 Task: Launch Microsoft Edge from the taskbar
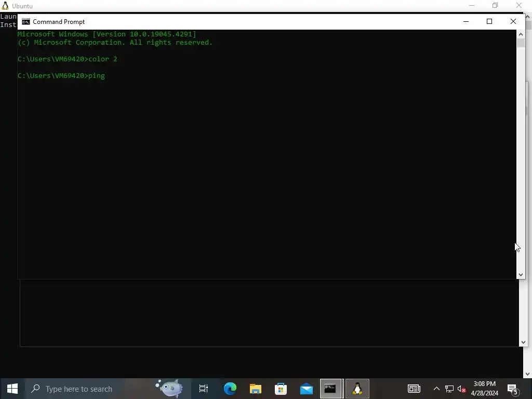tap(230, 389)
